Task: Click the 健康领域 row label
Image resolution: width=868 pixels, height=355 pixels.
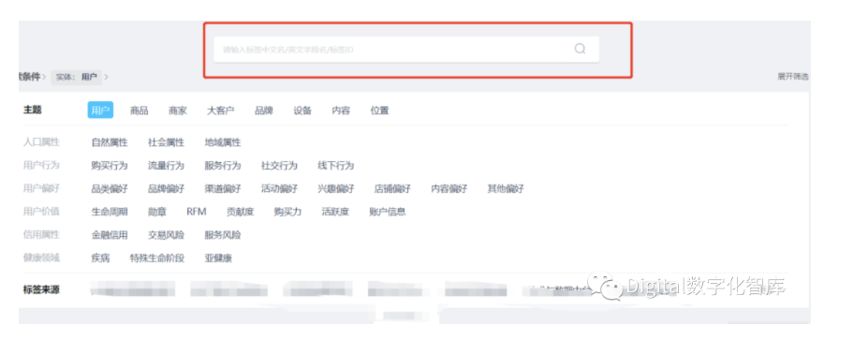Action: click(x=41, y=258)
